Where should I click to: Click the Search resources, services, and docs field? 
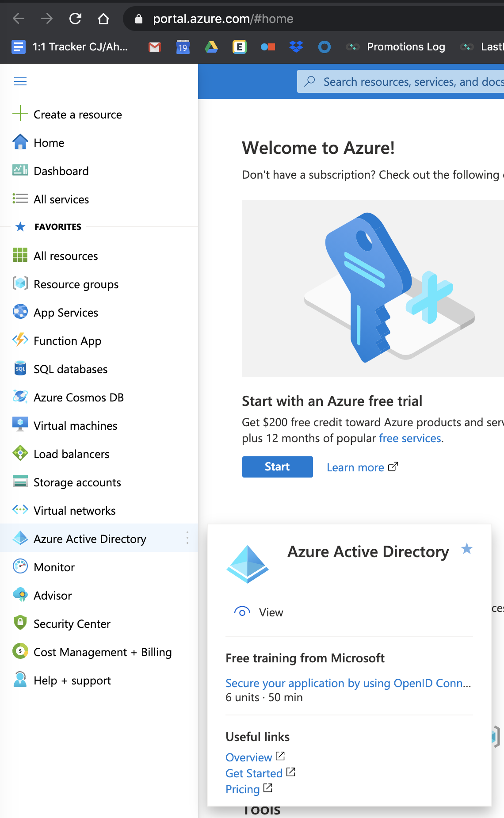point(401,82)
